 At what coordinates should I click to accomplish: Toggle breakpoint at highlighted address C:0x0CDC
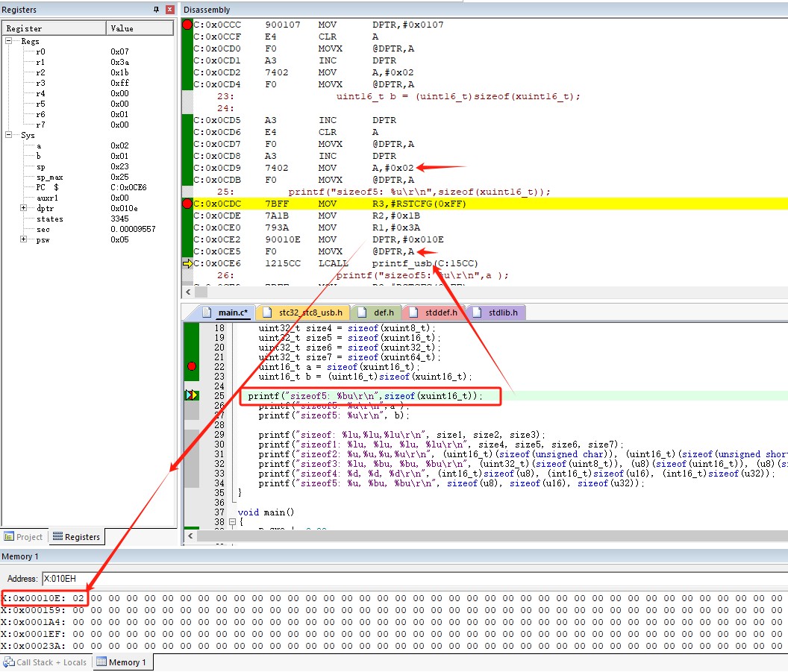(x=187, y=204)
